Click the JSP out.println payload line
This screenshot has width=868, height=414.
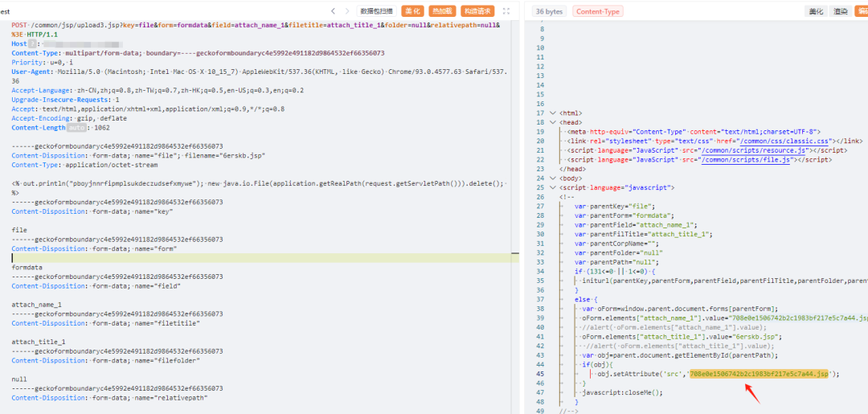pos(257,183)
